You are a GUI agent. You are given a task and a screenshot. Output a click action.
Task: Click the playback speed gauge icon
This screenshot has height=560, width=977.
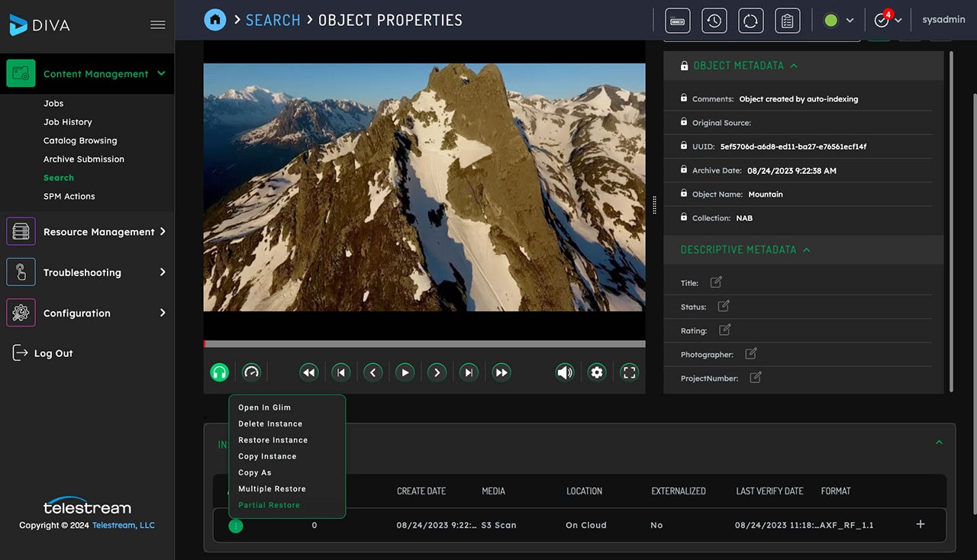pyautogui.click(x=251, y=372)
